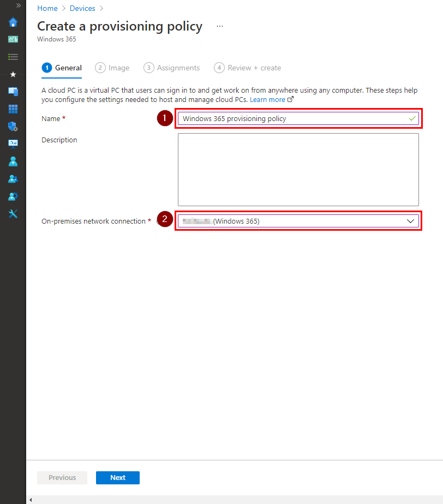The image size is (443, 504).
Task: Expand the sidebar with double chevron
Action: 19,5
